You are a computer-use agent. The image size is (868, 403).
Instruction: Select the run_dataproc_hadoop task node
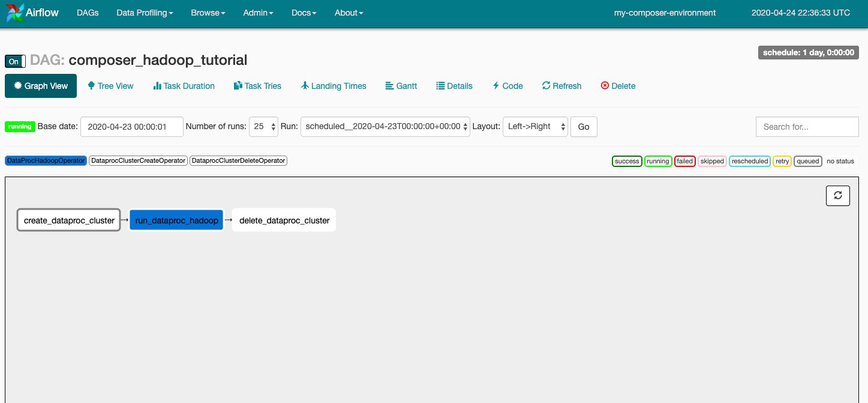tap(176, 220)
